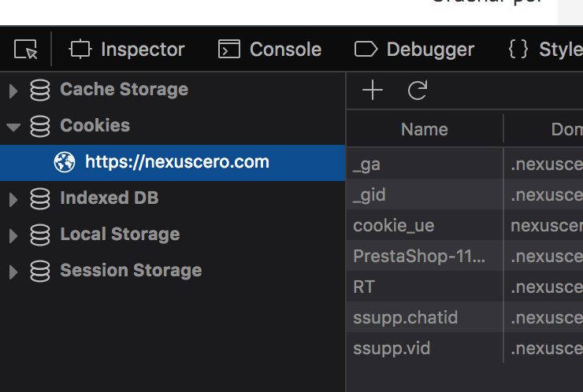Expand the Indexed DB tree
Image resolution: width=583 pixels, height=392 pixels.
click(13, 199)
